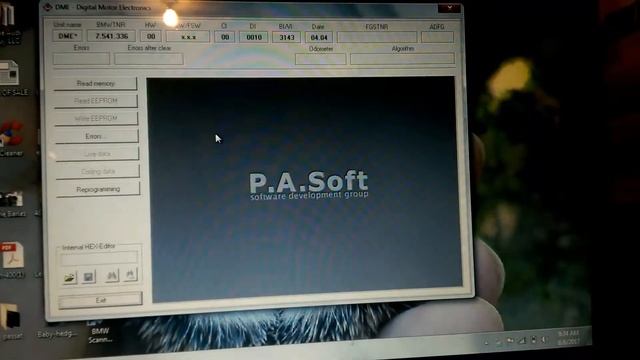The height and width of the screenshot is (360, 640).
Task: Click the BI/VI field value 3143
Action: tap(287, 37)
